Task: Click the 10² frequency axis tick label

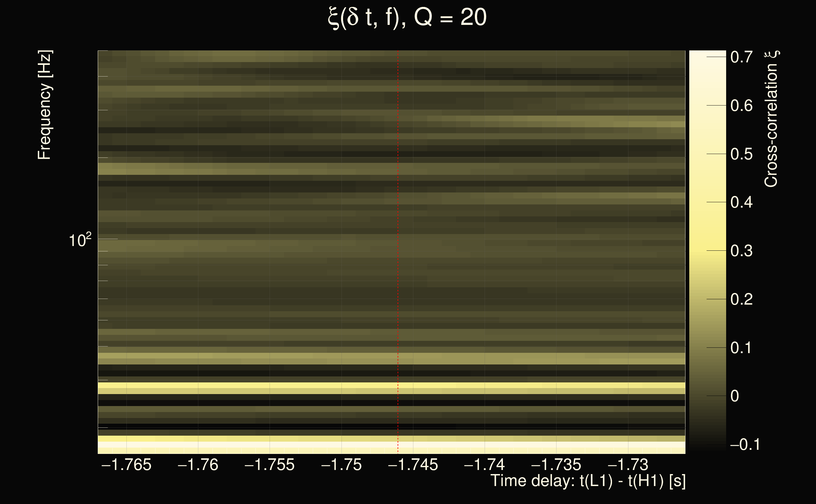Action: click(x=80, y=240)
